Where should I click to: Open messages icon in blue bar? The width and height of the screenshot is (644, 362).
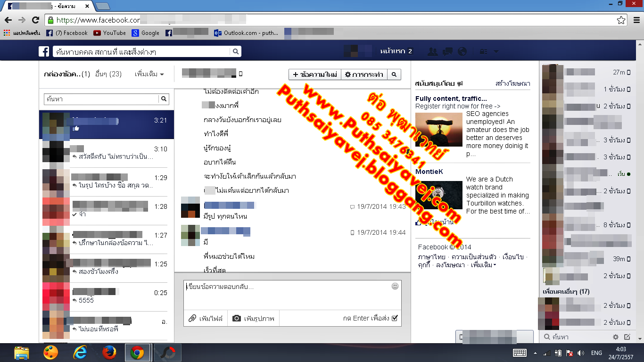tap(447, 51)
